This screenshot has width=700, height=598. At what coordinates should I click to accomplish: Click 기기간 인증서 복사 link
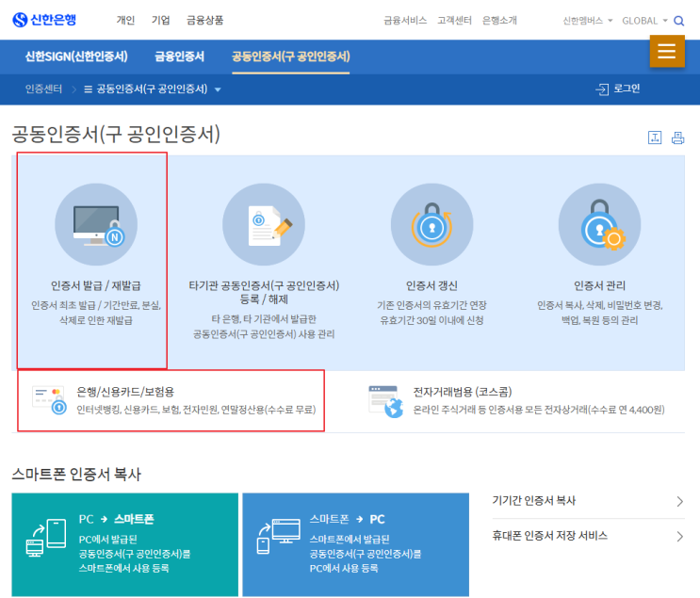tap(534, 501)
